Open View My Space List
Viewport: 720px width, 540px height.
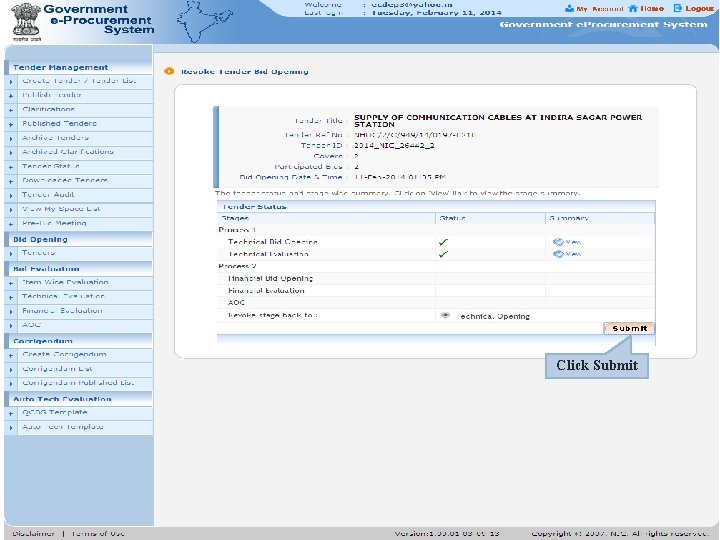61,209
